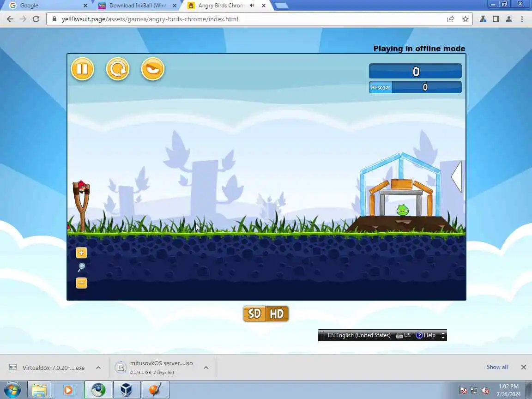Close the Download InkBall tab
Screen dimensions: 532x399
click(175, 6)
